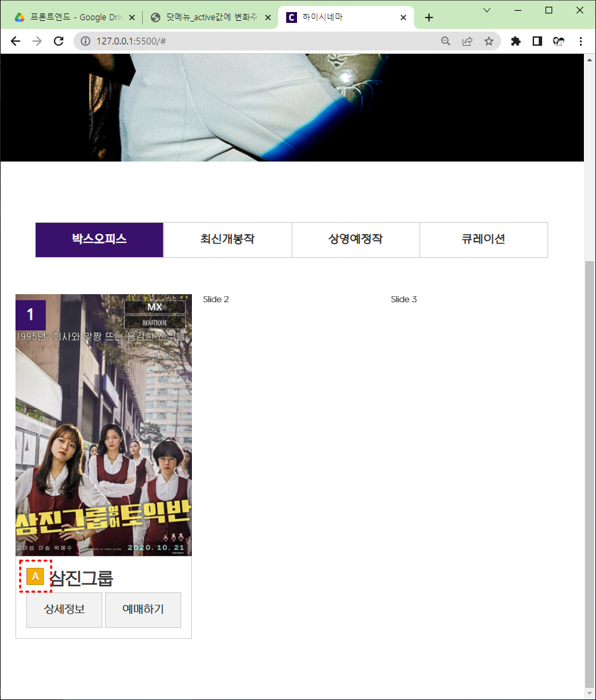Go forward in browser history
The image size is (596, 700).
point(37,41)
